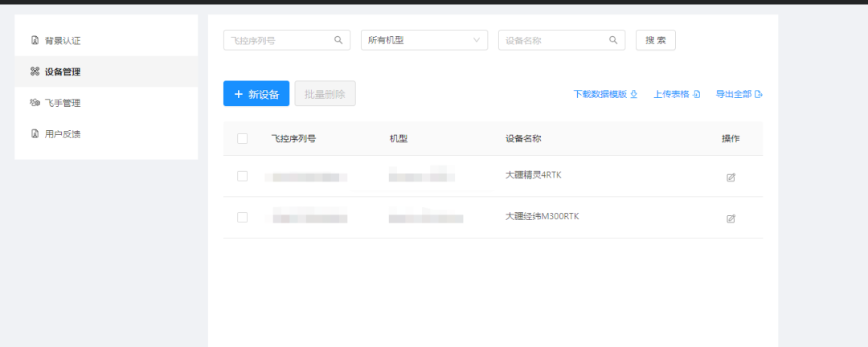Screen dimensions: 868x347
Task: Edit the 大疆精灵4RTK device via pencil icon
Action: click(x=731, y=178)
